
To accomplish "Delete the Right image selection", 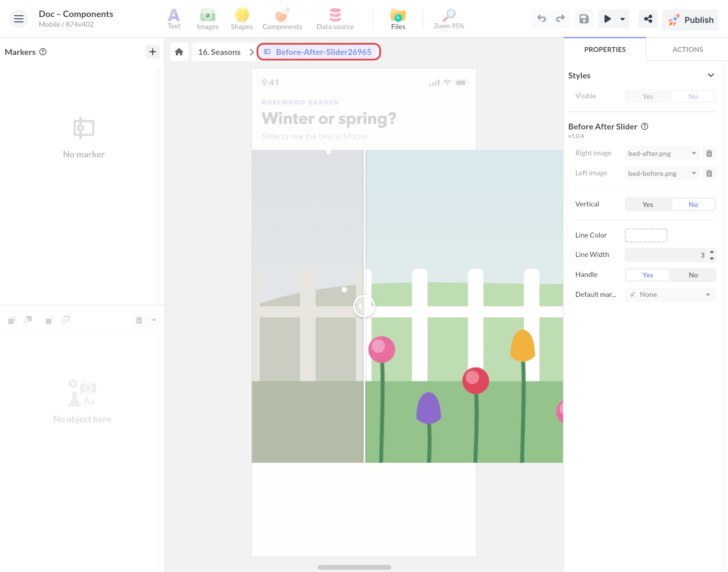I will click(x=709, y=153).
